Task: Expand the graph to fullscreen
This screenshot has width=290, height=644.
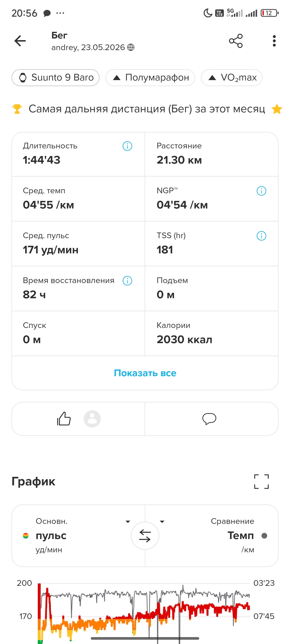Action: (x=261, y=481)
